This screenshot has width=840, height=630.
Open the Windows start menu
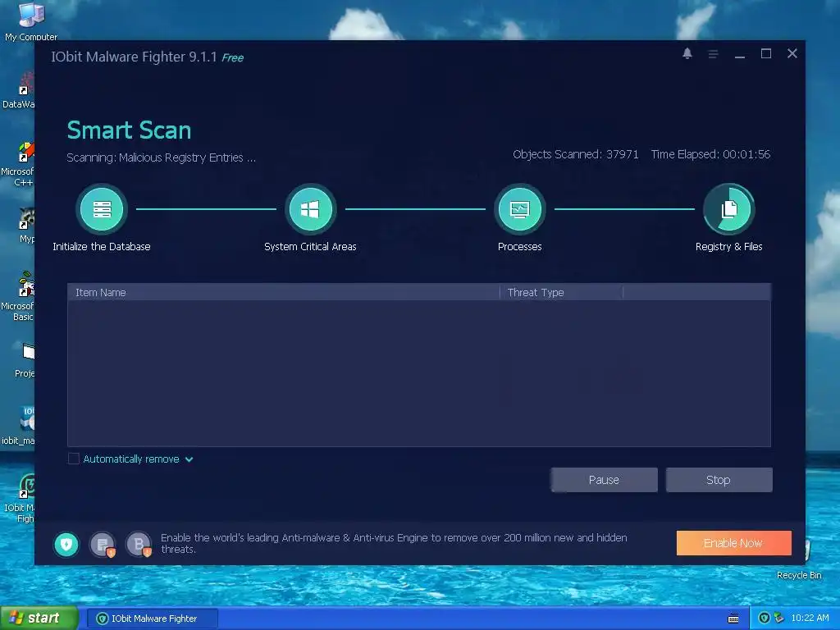(x=39, y=619)
